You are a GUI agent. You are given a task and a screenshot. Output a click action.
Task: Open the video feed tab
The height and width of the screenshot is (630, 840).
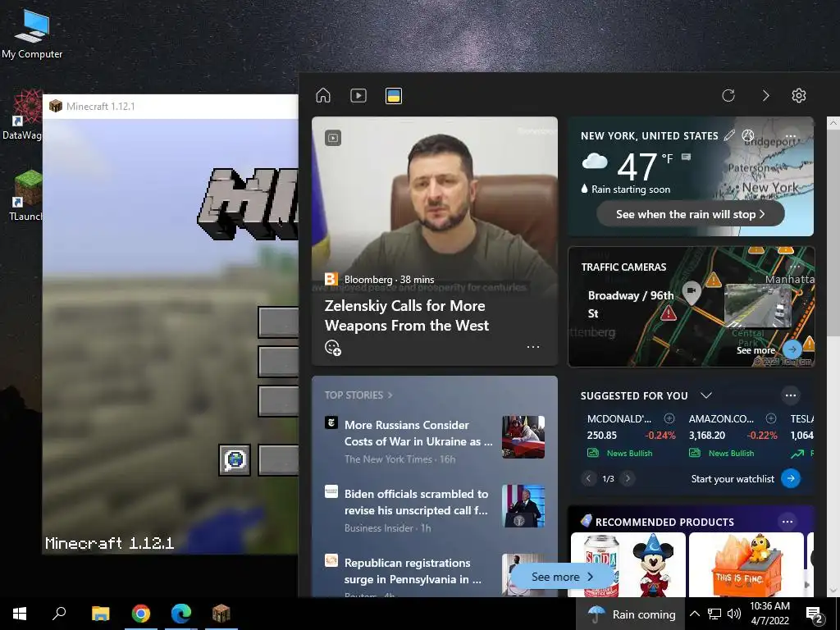(x=358, y=95)
